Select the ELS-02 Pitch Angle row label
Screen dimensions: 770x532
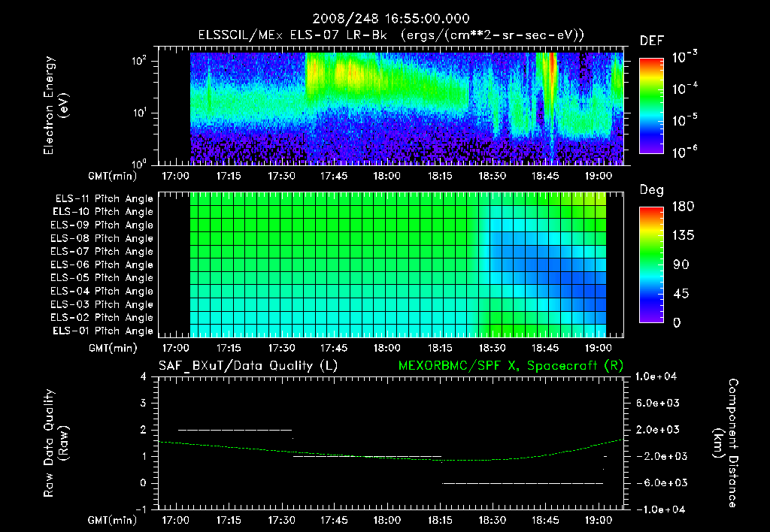(102, 318)
